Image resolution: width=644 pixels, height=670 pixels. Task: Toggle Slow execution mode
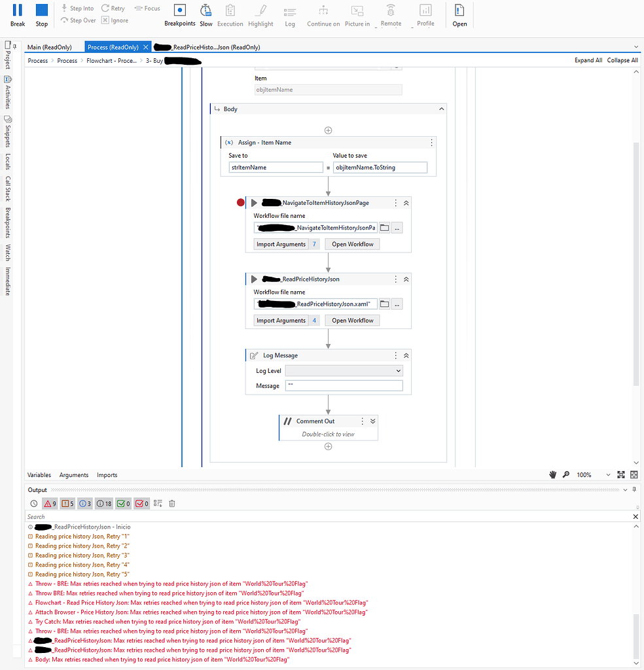click(206, 14)
